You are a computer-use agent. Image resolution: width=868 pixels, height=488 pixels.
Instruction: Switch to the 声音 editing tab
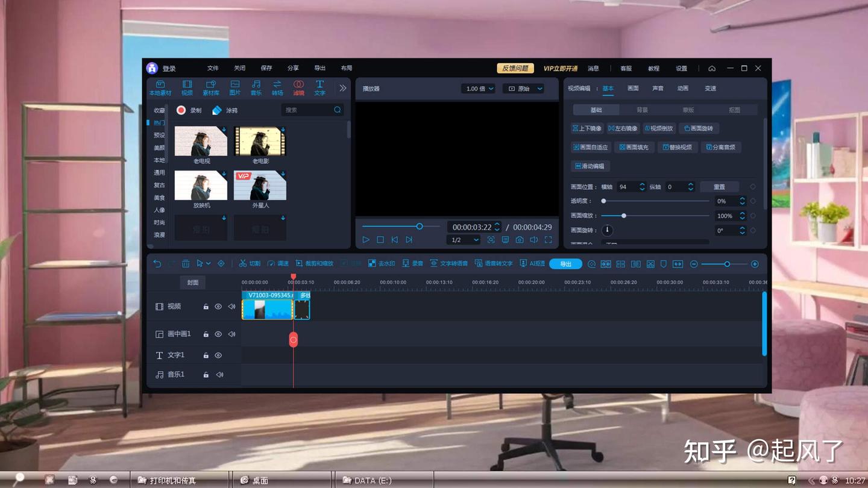(658, 89)
